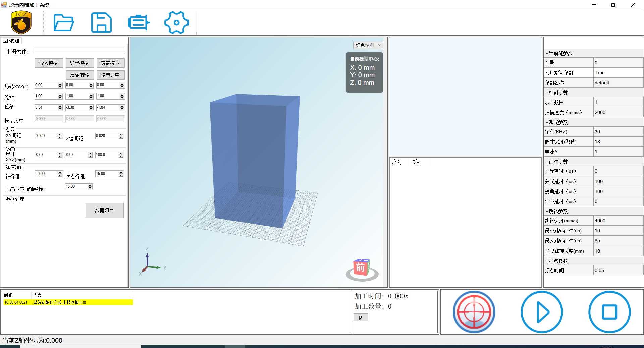The width and height of the screenshot is (644, 348).
Task: Click the 序号 column header
Action: coord(397,162)
